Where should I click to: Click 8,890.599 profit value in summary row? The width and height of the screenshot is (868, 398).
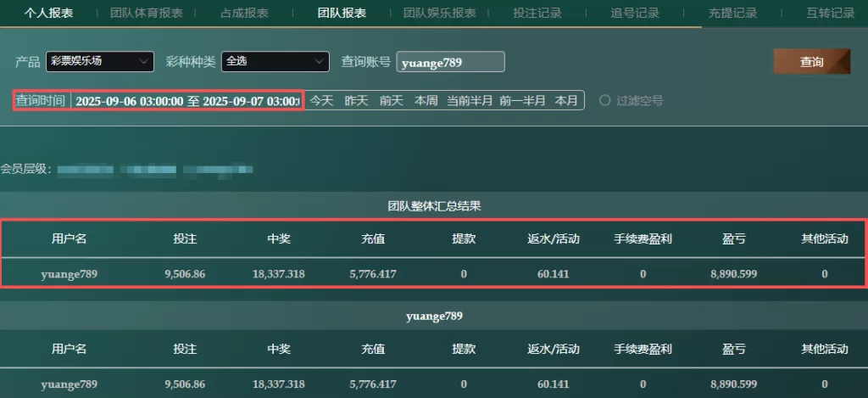733,274
